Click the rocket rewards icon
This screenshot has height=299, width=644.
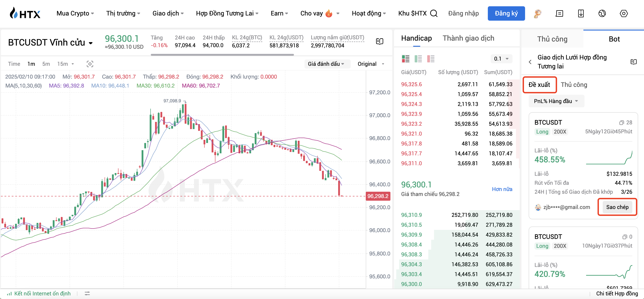(x=537, y=13)
